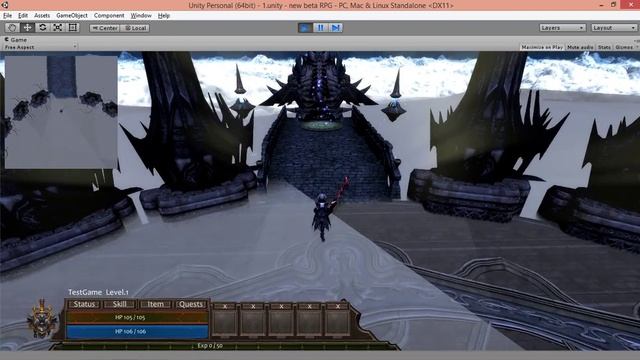Click the player character with red staff
The image size is (640, 360).
coord(324,216)
